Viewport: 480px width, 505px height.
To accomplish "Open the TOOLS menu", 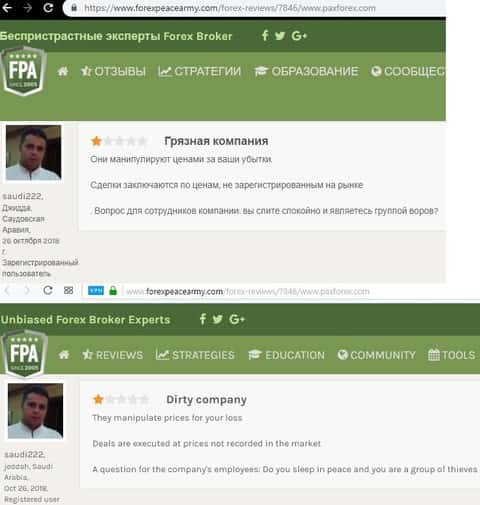I will coord(452,355).
